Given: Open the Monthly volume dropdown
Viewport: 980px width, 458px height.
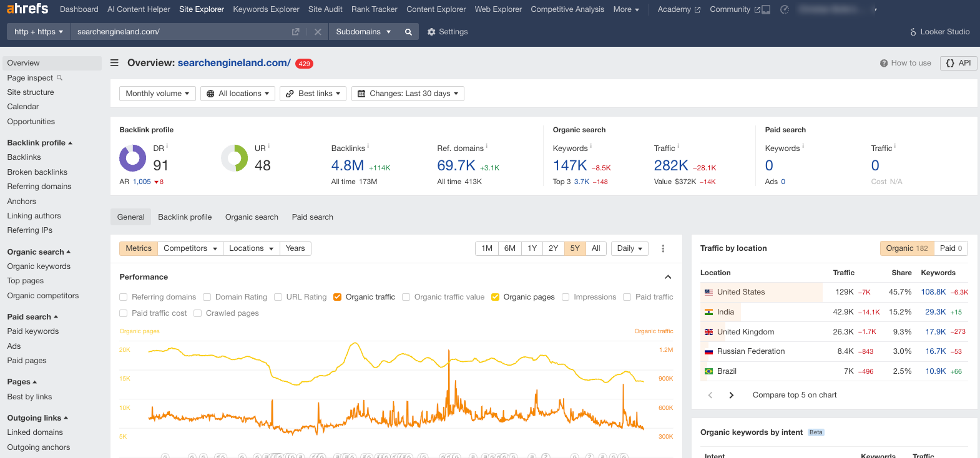Looking at the screenshot, I should click(x=157, y=94).
